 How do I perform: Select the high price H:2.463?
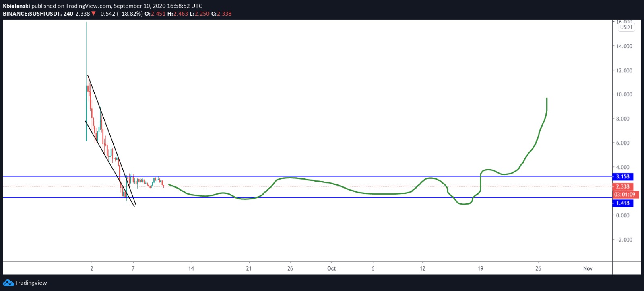[x=178, y=14]
